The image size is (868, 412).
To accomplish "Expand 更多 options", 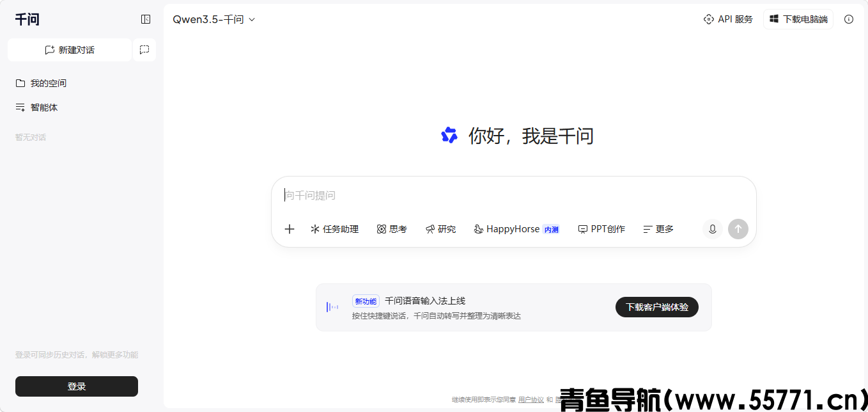I will pos(658,229).
